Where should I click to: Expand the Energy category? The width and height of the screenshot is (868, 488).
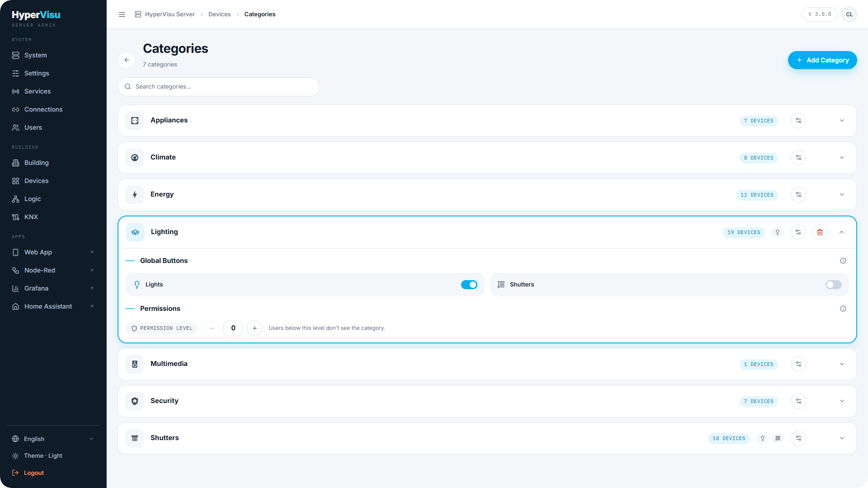pyautogui.click(x=842, y=195)
